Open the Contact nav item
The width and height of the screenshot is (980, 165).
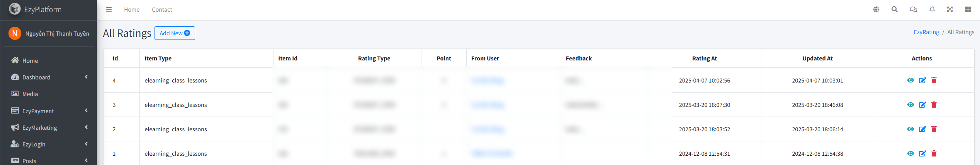[x=162, y=10]
